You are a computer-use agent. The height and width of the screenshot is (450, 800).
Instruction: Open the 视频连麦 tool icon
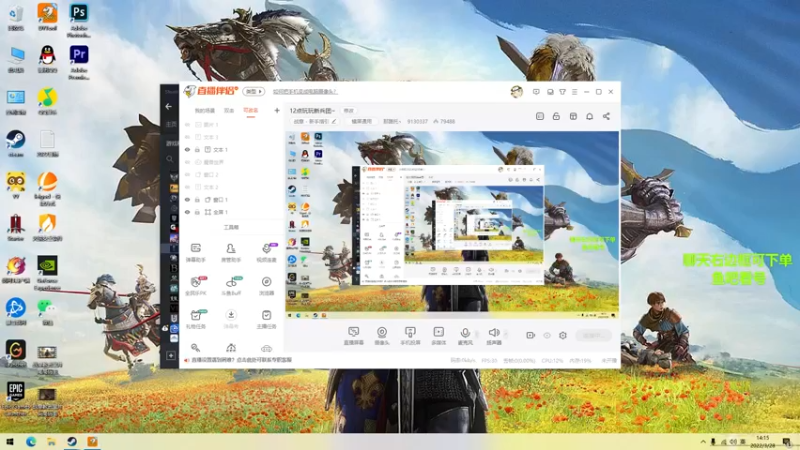tap(266, 252)
